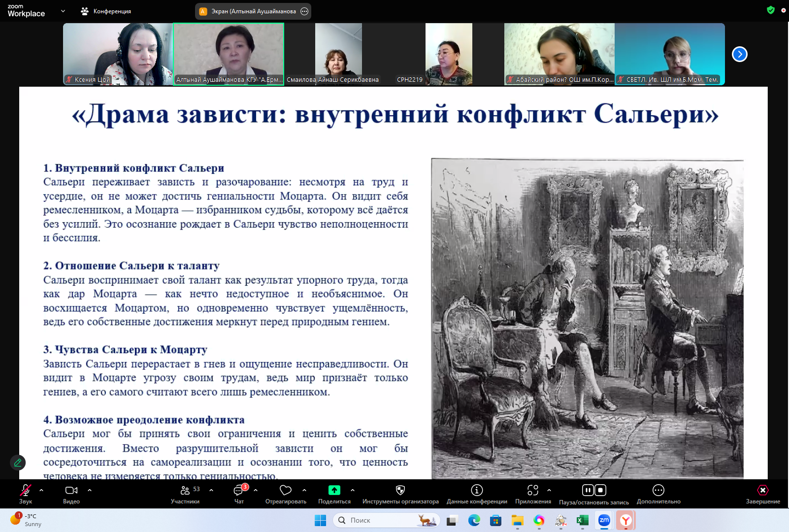Expand video options arrow next to Видео
This screenshot has width=789, height=532.
(x=90, y=490)
